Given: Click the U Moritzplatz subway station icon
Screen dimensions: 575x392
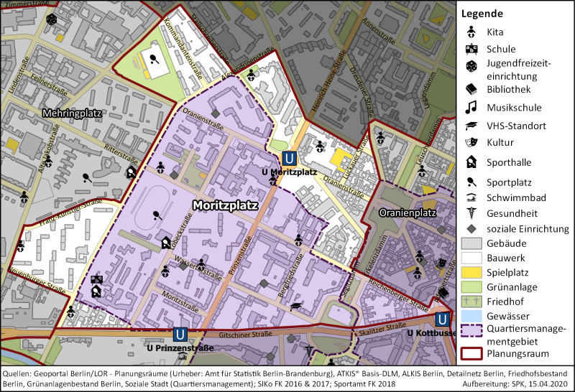Looking at the screenshot, I should [289, 159].
